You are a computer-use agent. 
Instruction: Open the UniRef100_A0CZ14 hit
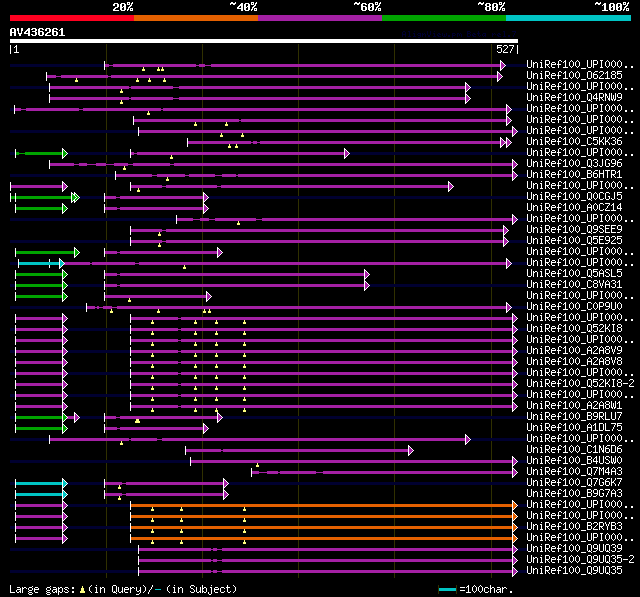[574, 207]
